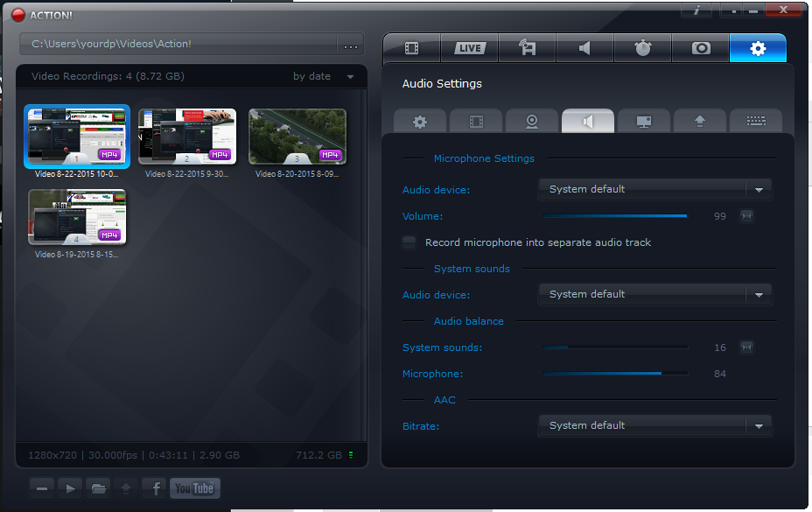This screenshot has width=812, height=512.
Task: Delete selected recording with minus button
Action: (x=42, y=488)
